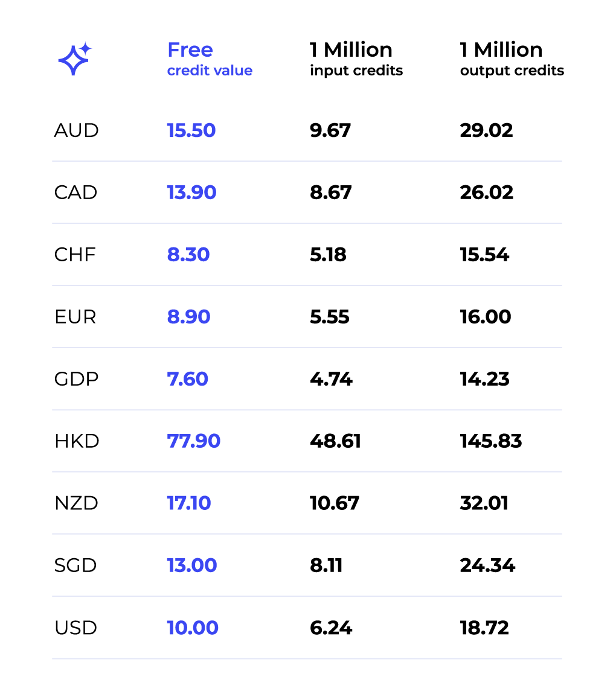Click the USD free credit value 10.00

(x=193, y=628)
